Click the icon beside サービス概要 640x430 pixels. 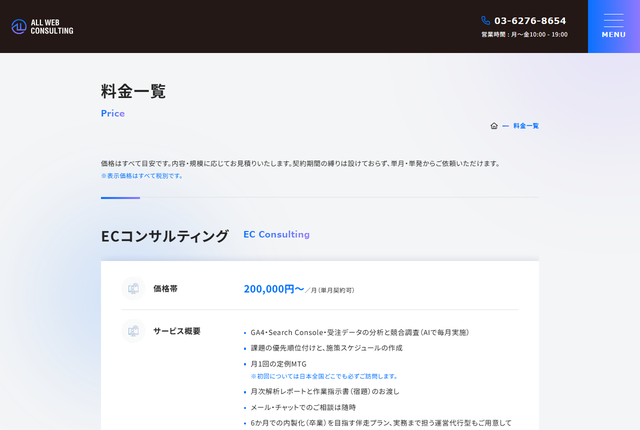click(133, 331)
